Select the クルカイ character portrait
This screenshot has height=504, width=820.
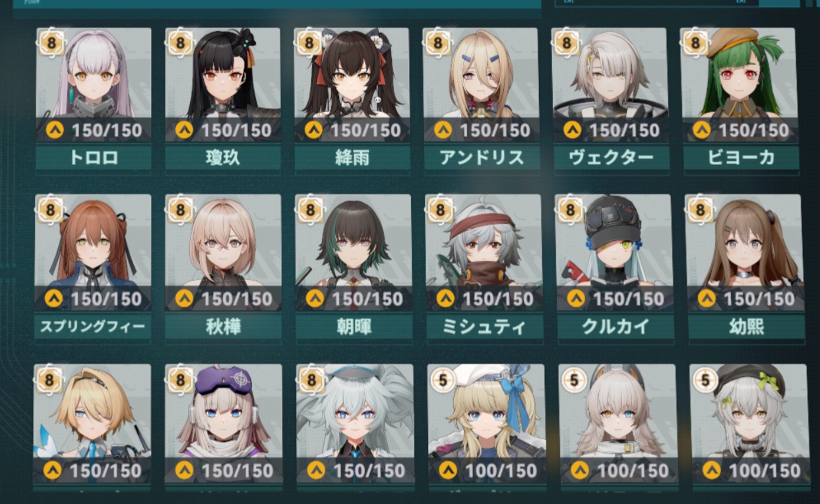(615, 253)
